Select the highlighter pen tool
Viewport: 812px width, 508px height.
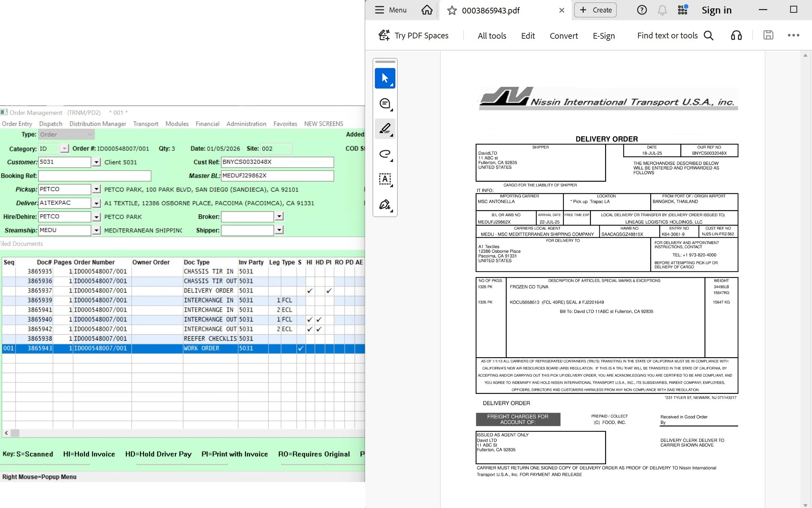[385, 129]
